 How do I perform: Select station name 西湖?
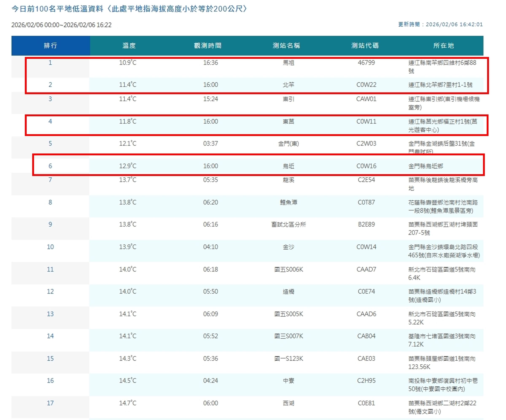tap(288, 403)
